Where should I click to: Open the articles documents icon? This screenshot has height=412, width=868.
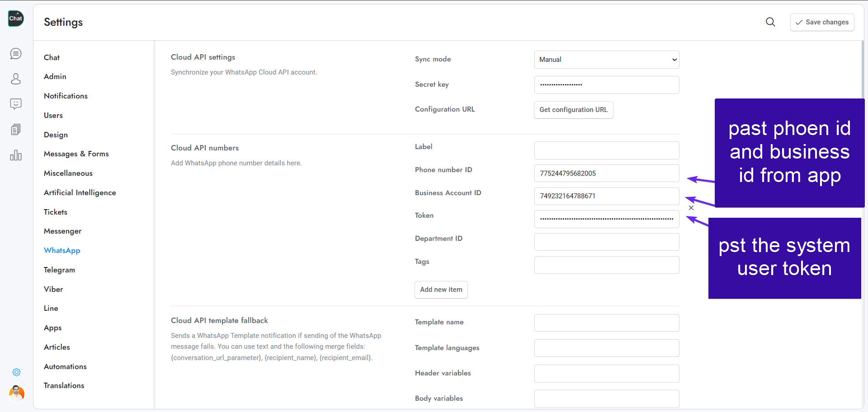coord(16,130)
